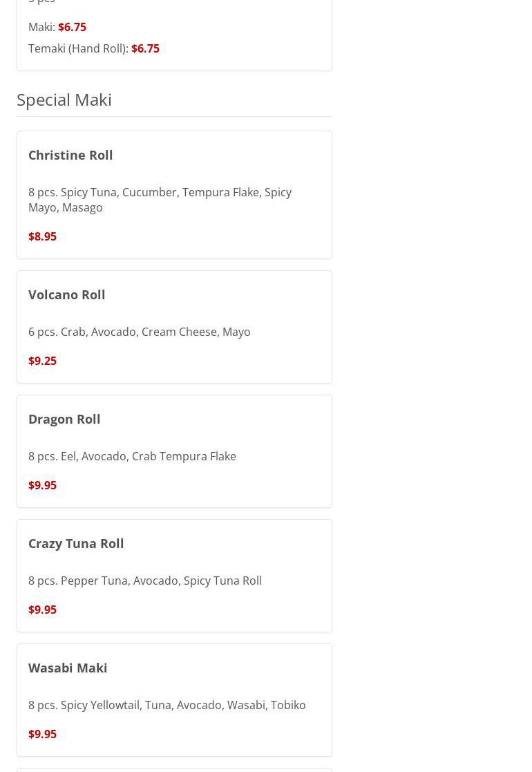
Task: Select the Volcano Roll menu item
Action: (x=66, y=294)
